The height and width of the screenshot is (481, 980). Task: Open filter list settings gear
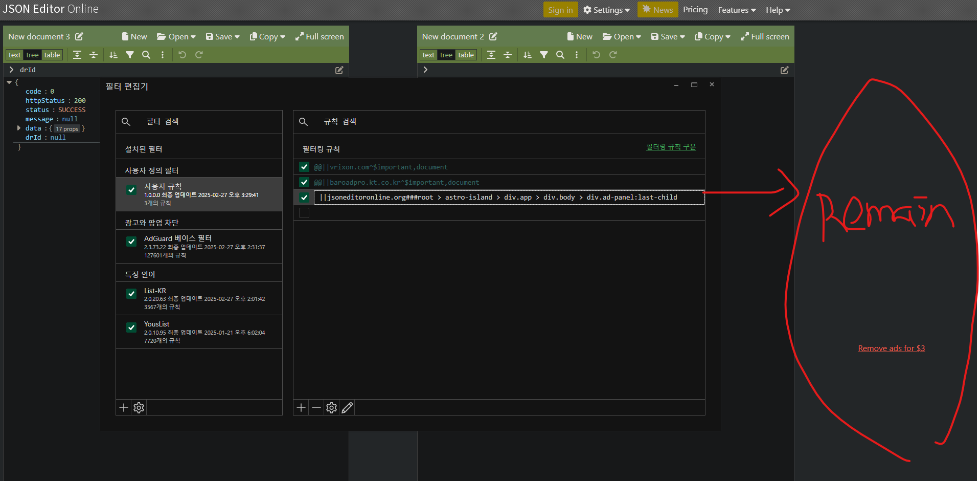(139, 407)
